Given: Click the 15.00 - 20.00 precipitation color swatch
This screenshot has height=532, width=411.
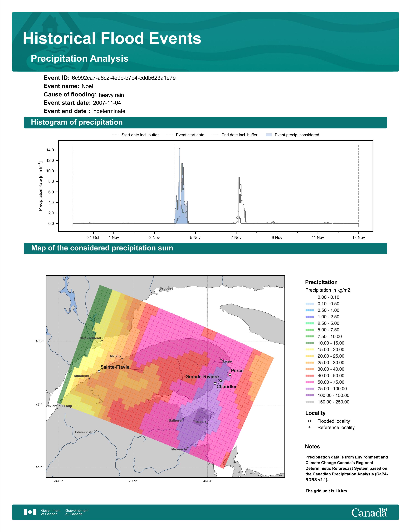Looking at the screenshot, I should 310,350.
